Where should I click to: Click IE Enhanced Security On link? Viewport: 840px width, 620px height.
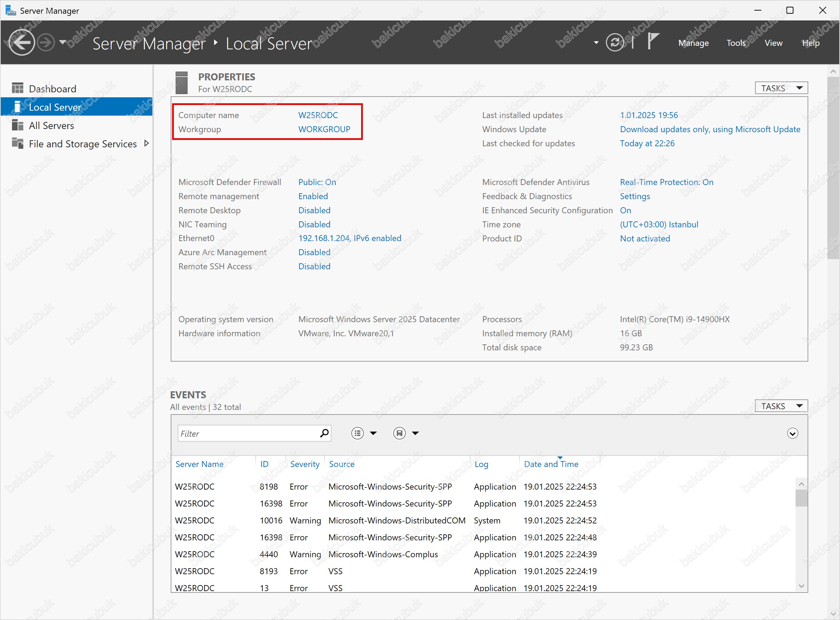click(x=625, y=210)
